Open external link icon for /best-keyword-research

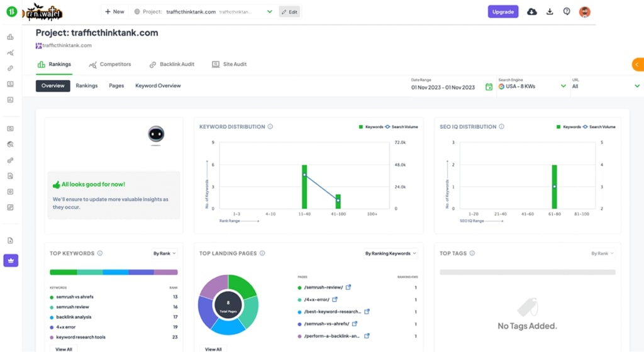pos(367,311)
